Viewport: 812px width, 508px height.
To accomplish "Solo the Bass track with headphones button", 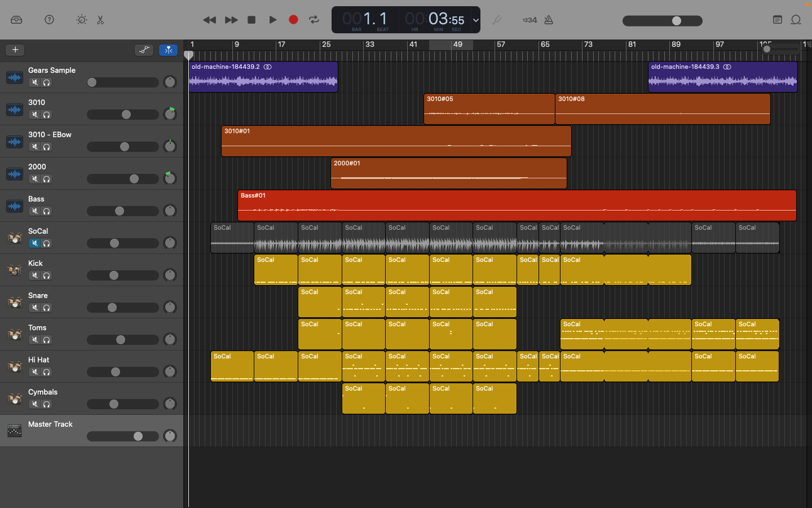I will pyautogui.click(x=47, y=211).
